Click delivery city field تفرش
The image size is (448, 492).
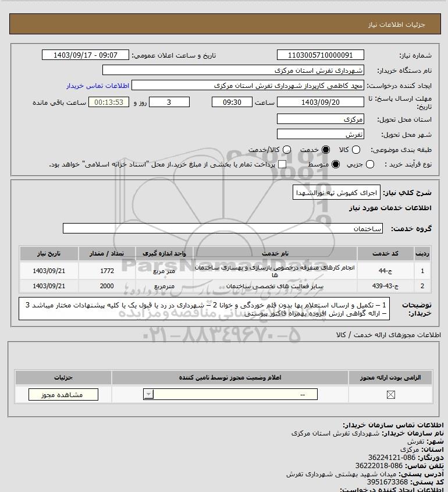tap(321, 134)
